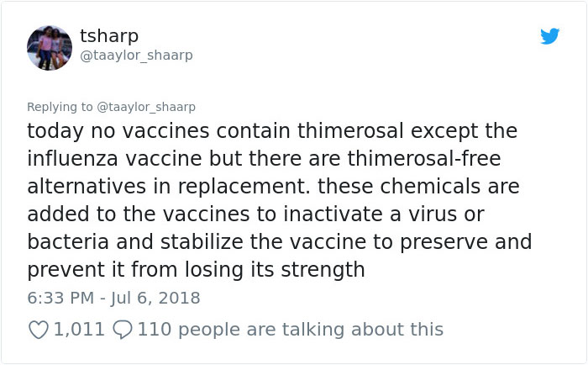
Task: Open '110 people are talking about this'
Action: click(x=290, y=329)
